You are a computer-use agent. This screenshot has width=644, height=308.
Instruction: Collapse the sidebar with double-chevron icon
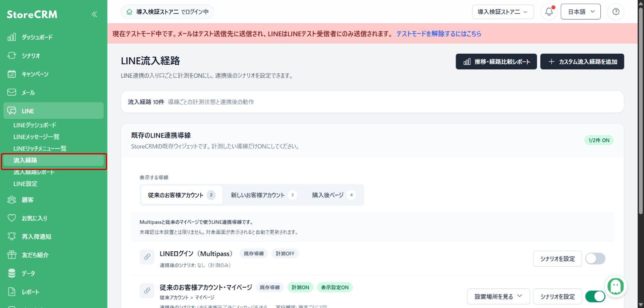coord(94,14)
